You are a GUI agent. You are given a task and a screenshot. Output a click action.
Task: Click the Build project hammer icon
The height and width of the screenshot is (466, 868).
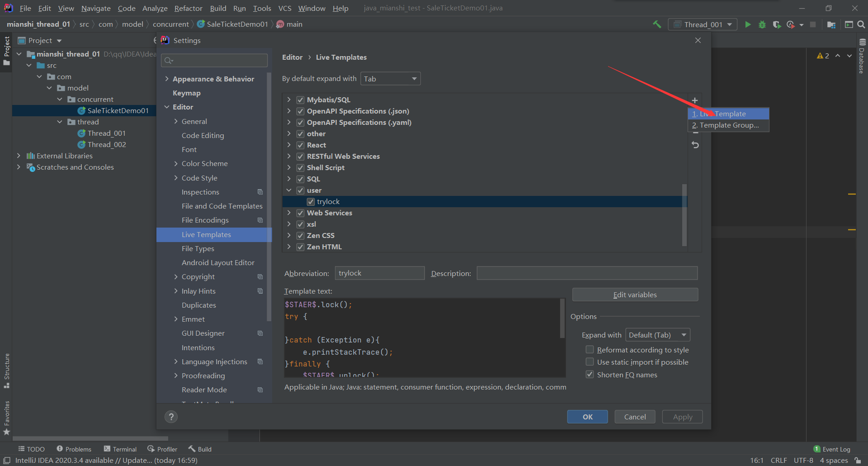[x=657, y=24]
